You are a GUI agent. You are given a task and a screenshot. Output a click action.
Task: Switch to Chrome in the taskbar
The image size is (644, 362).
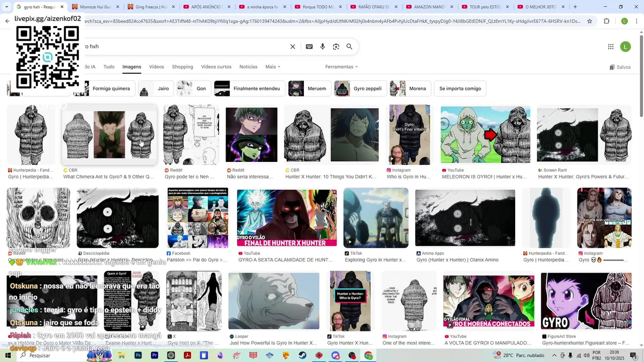pos(368,355)
